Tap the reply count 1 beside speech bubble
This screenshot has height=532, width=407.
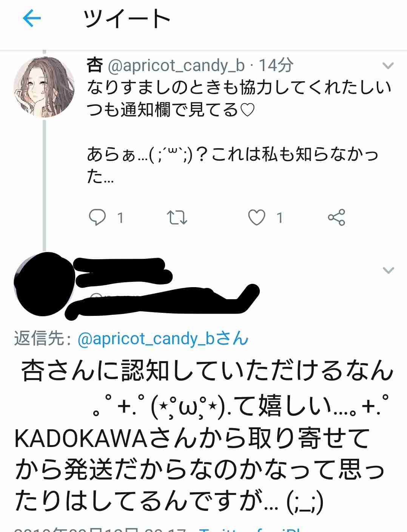click(120, 218)
